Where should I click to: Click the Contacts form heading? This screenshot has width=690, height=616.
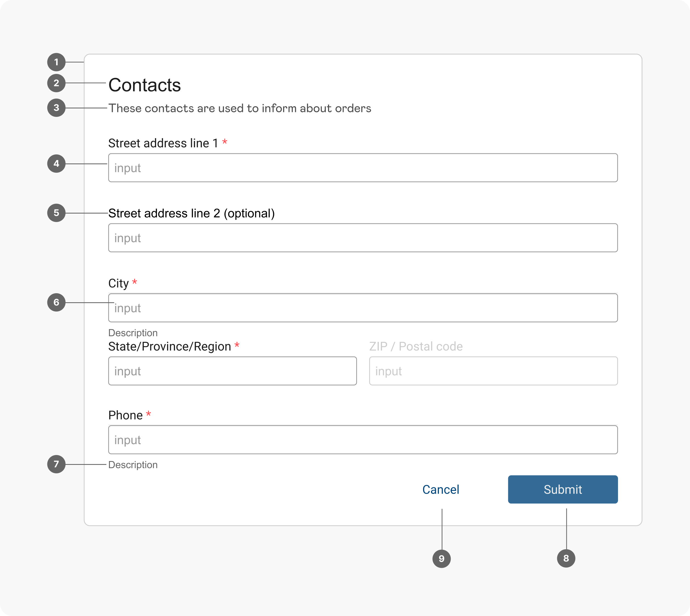(x=145, y=85)
